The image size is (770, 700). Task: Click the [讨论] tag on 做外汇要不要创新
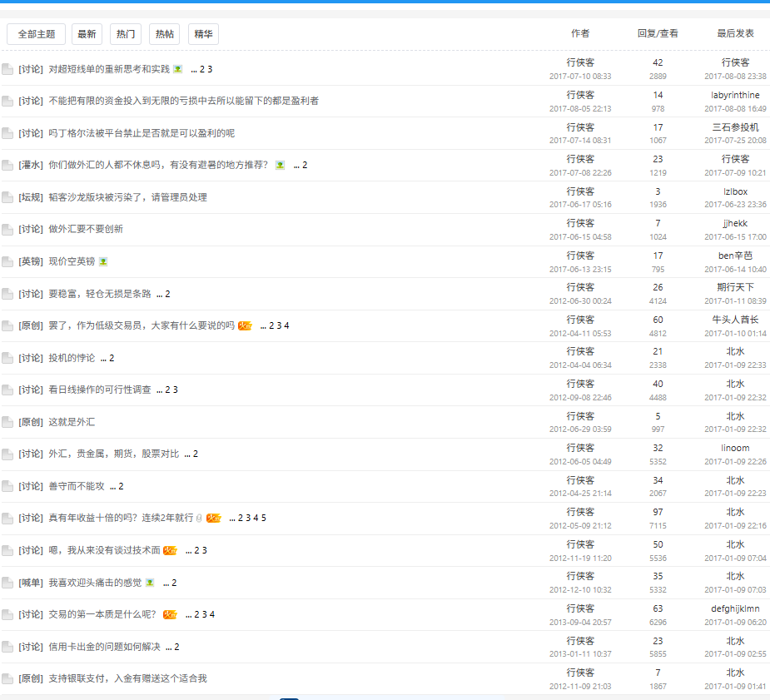(31, 229)
